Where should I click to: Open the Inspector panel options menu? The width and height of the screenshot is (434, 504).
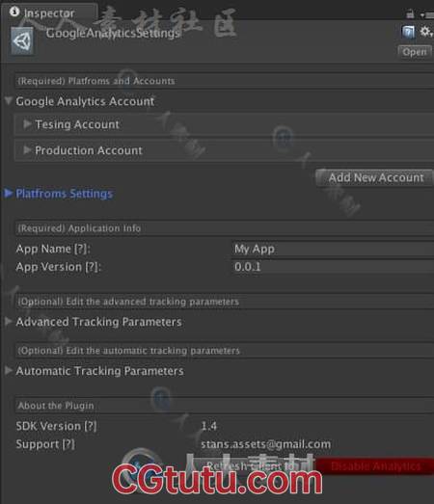pos(427,14)
